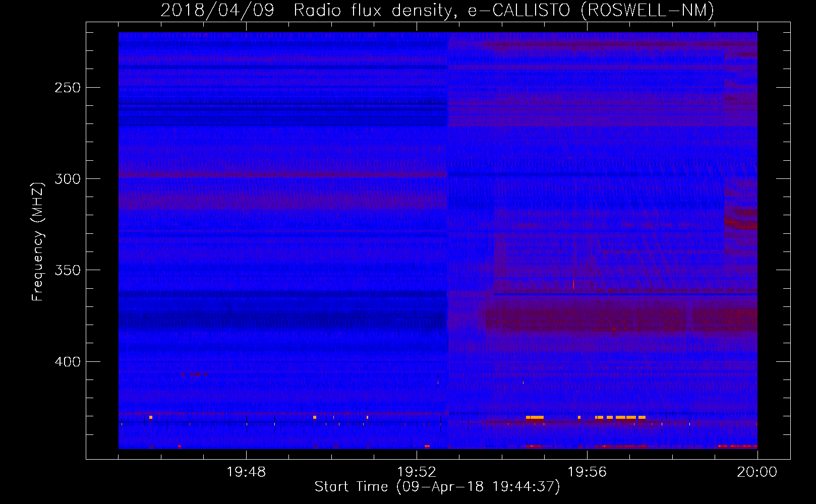
Task: Click the 300 frequency tick label
Action: tap(68, 179)
